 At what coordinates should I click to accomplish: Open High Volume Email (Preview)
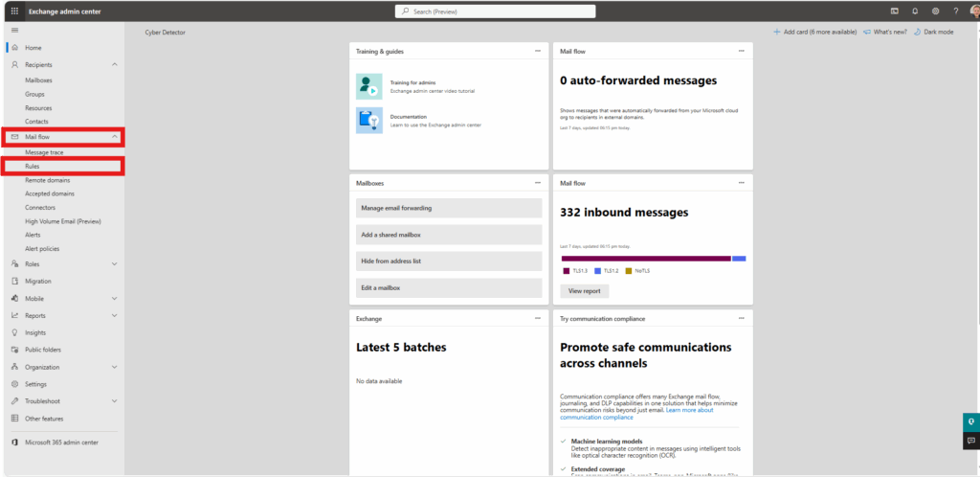(62, 221)
